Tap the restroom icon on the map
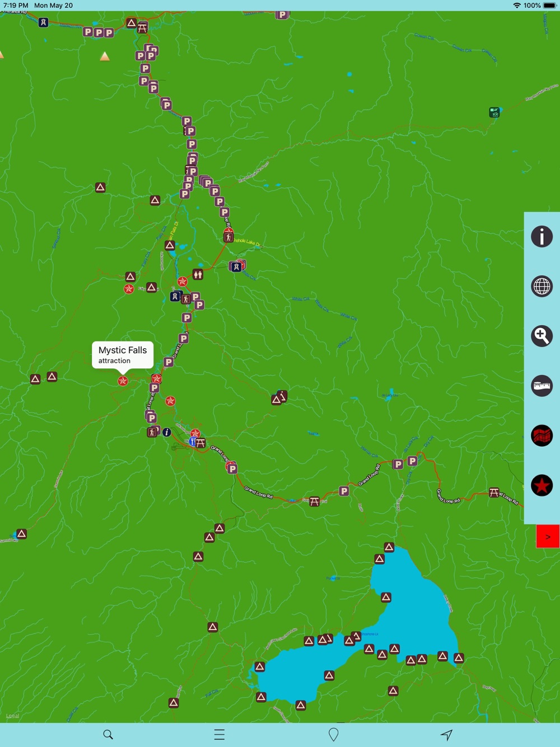560x747 pixels. (198, 274)
